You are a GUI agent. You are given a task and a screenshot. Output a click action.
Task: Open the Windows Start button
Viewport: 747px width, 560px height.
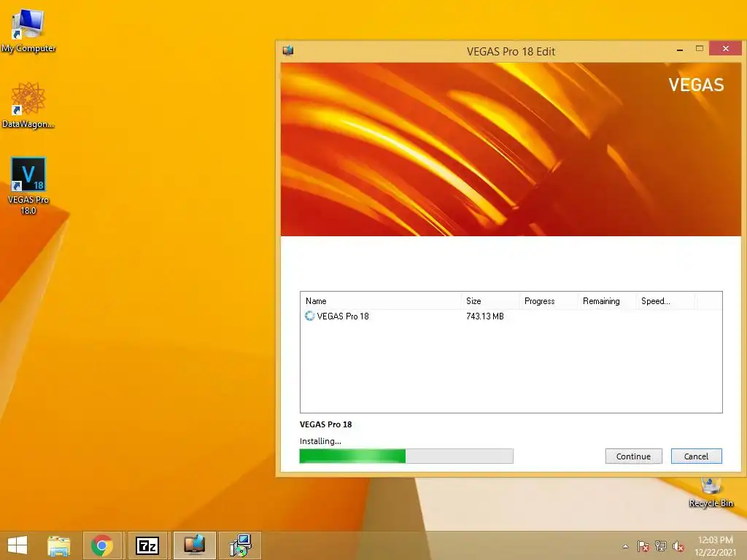[x=18, y=545]
